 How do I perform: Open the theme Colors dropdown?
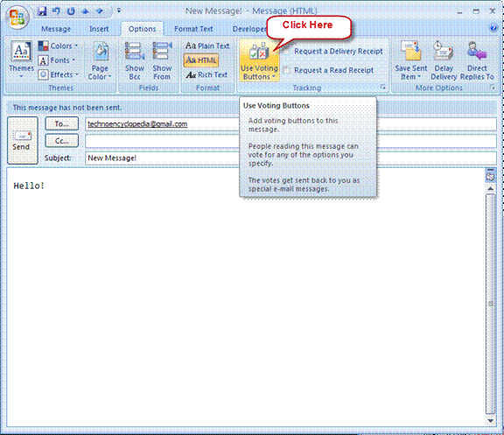[x=58, y=46]
